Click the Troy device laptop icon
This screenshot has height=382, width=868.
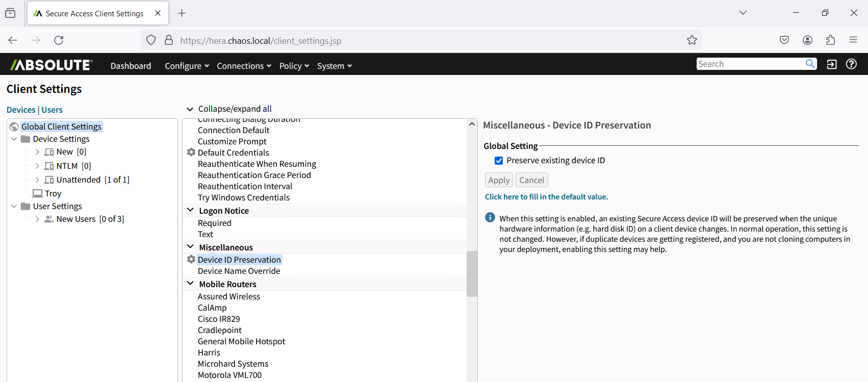click(37, 193)
